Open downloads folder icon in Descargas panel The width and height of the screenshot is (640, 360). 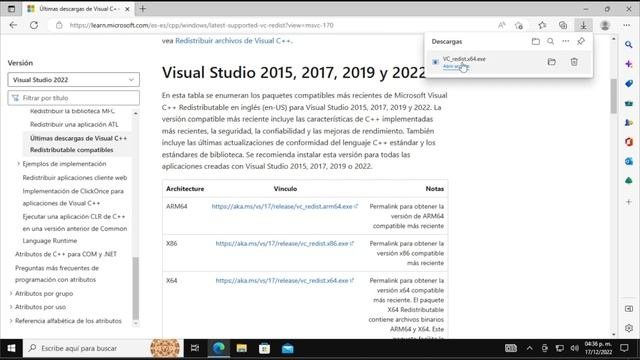click(536, 41)
